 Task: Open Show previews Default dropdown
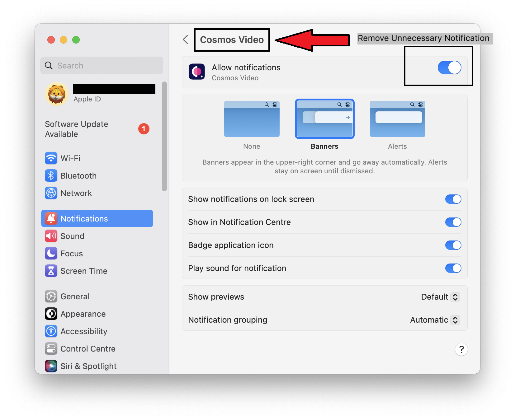click(440, 297)
